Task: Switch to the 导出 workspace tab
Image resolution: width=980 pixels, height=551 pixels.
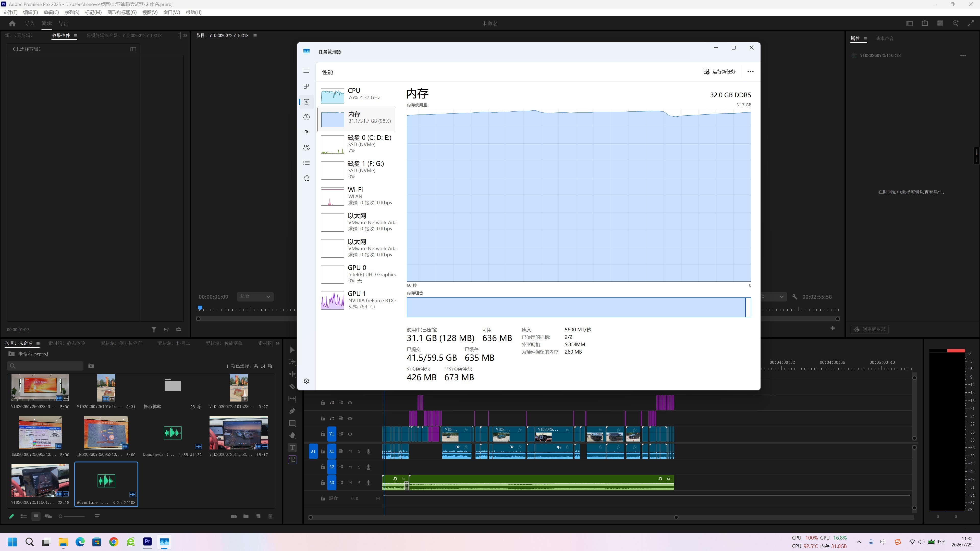Action: pos(63,23)
